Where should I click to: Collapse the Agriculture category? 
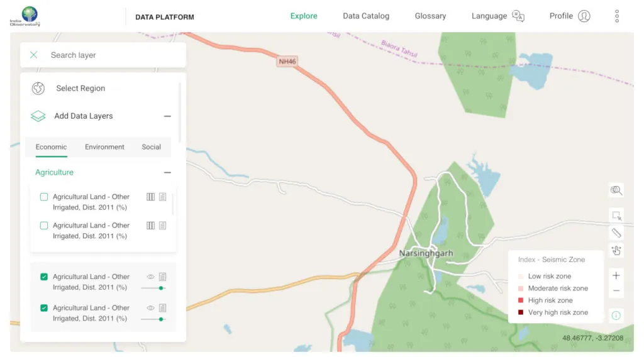[167, 172]
